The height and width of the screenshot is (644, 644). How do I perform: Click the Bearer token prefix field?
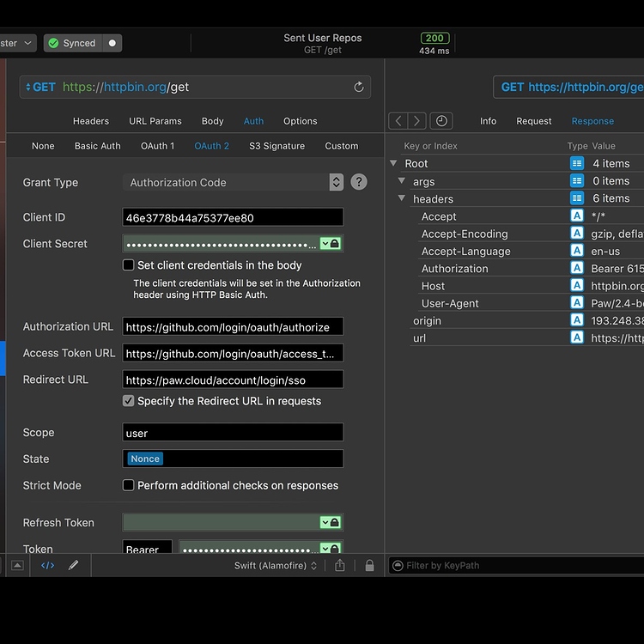coord(147,548)
